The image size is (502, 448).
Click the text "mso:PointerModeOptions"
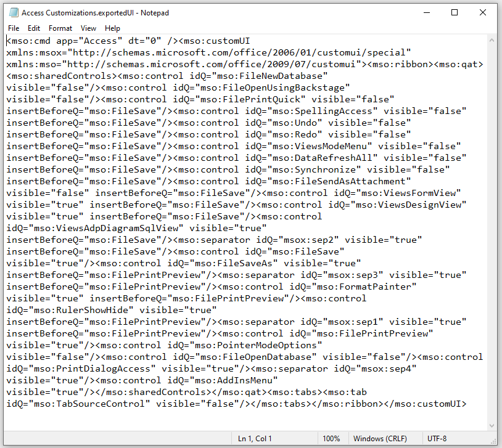coord(256,345)
